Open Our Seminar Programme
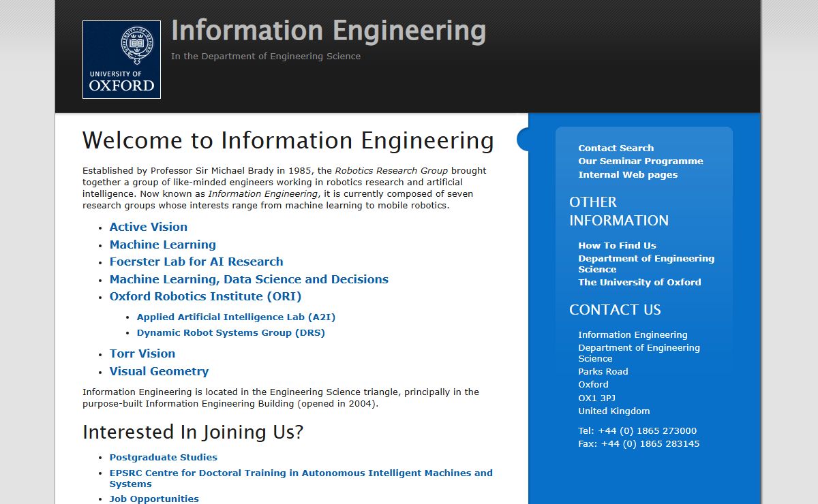This screenshot has height=504, width=818. (x=641, y=161)
